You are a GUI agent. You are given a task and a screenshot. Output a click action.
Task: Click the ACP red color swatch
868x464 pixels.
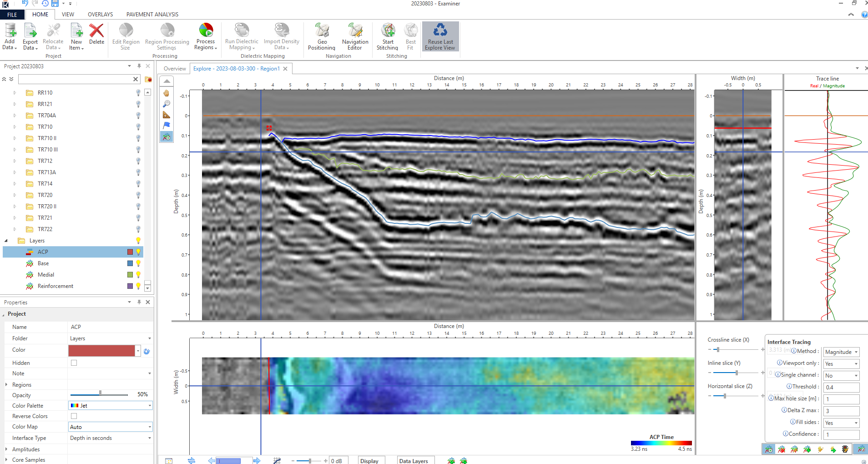pos(130,252)
